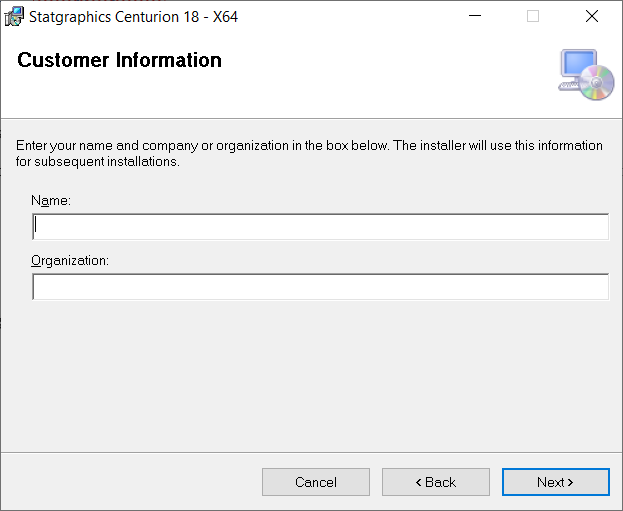Click the computer and CD setup graphic
This screenshot has height=511, width=623.
click(x=586, y=74)
